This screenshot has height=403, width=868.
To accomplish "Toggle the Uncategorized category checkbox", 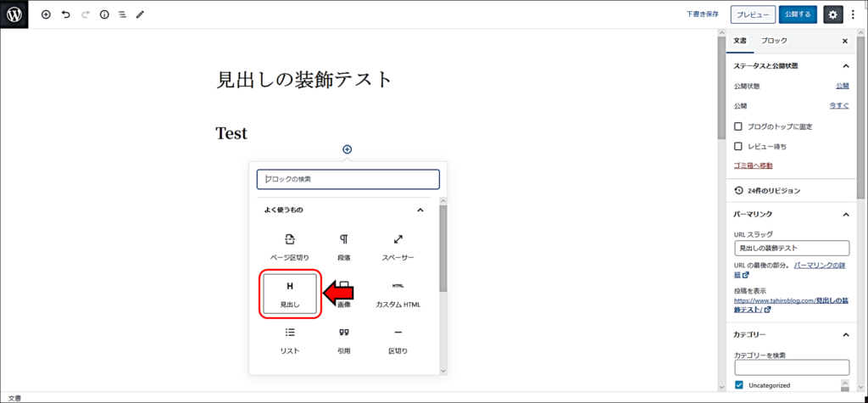I will click(x=738, y=385).
